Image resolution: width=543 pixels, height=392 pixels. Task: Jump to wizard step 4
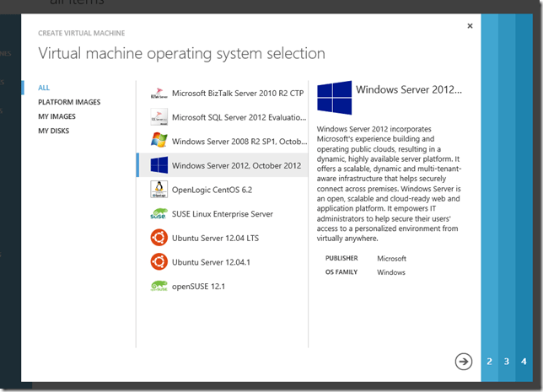[x=524, y=362]
